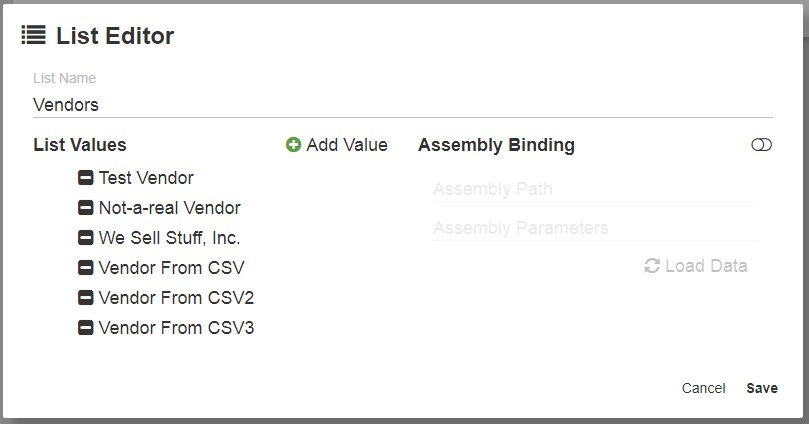This screenshot has width=809, height=424.
Task: Remove the Test Vendor entry with its minus icon
Action: (86, 178)
